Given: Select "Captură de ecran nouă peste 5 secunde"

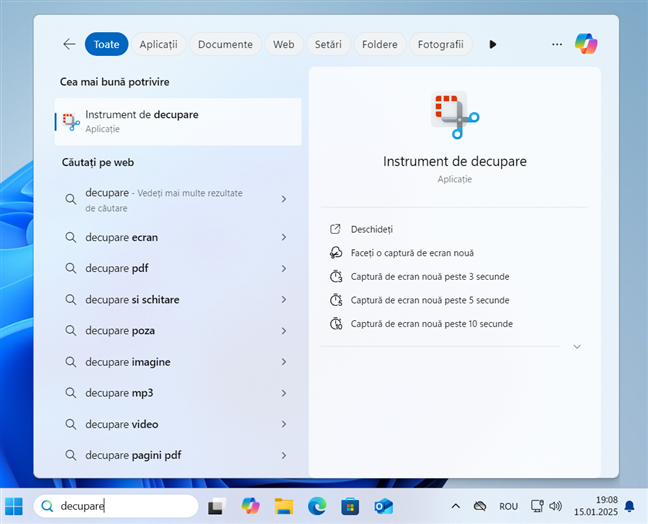Looking at the screenshot, I should [429, 300].
